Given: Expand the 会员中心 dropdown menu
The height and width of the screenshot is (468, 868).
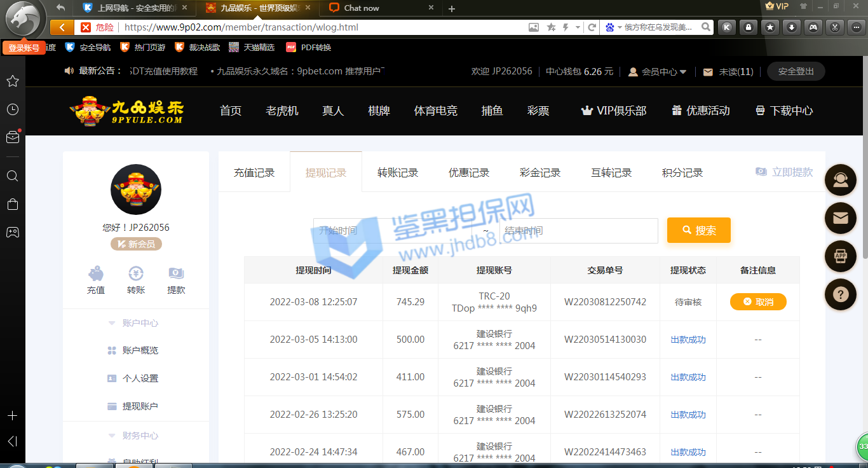Looking at the screenshot, I should [x=658, y=72].
